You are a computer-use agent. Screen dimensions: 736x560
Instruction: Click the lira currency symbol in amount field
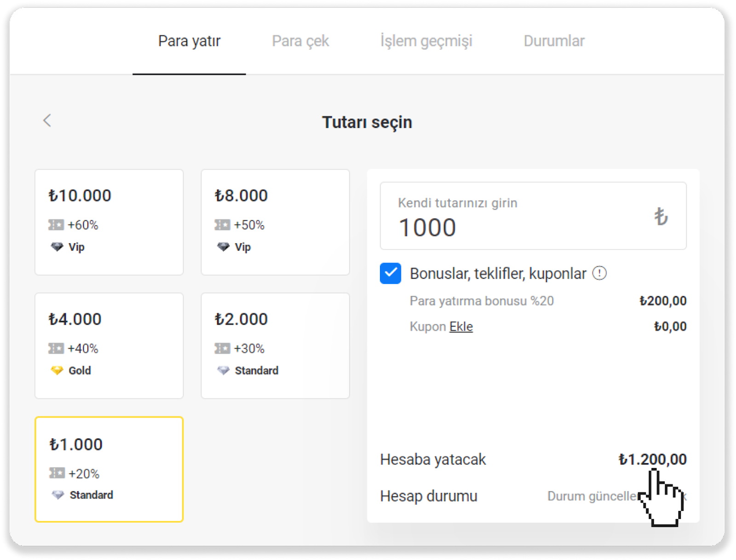point(661,216)
